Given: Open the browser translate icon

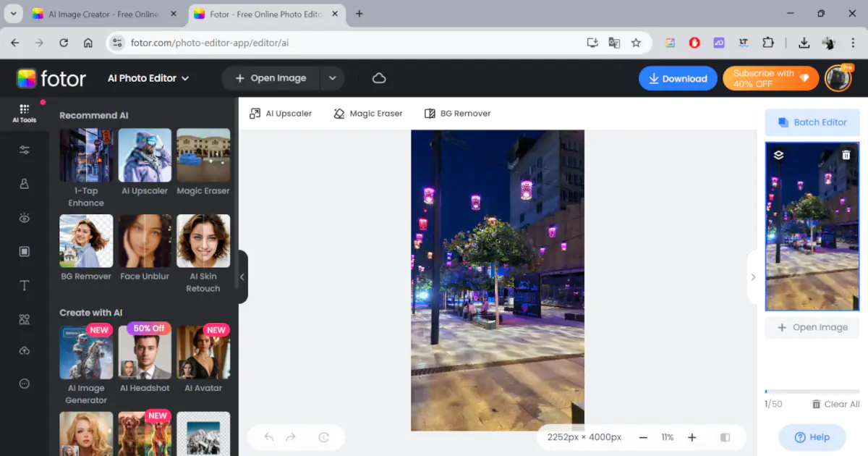Looking at the screenshot, I should [614, 43].
